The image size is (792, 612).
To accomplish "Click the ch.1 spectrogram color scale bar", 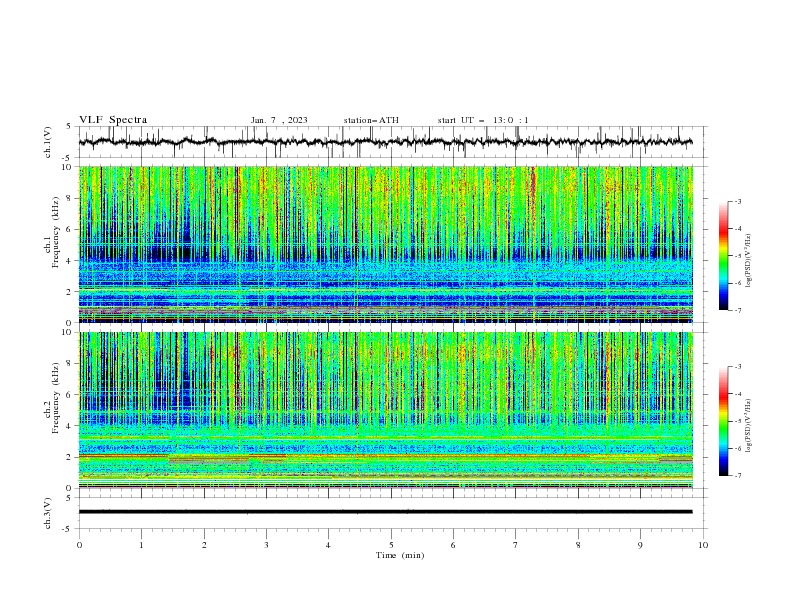I will click(x=723, y=255).
